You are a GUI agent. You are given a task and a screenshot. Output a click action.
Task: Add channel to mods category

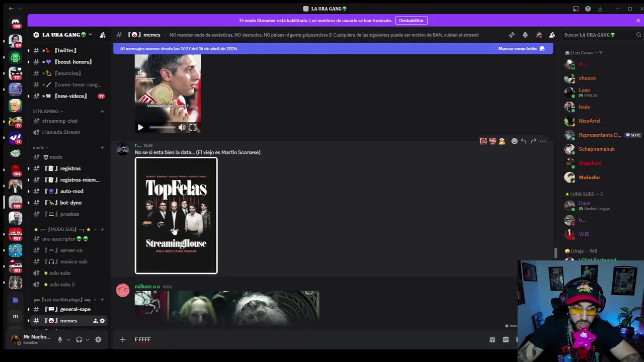pyautogui.click(x=102, y=147)
